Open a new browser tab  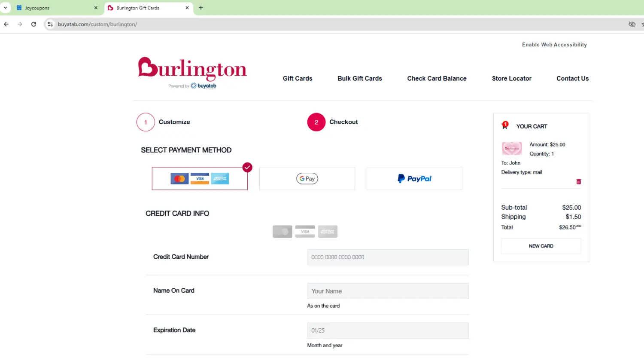201,8
